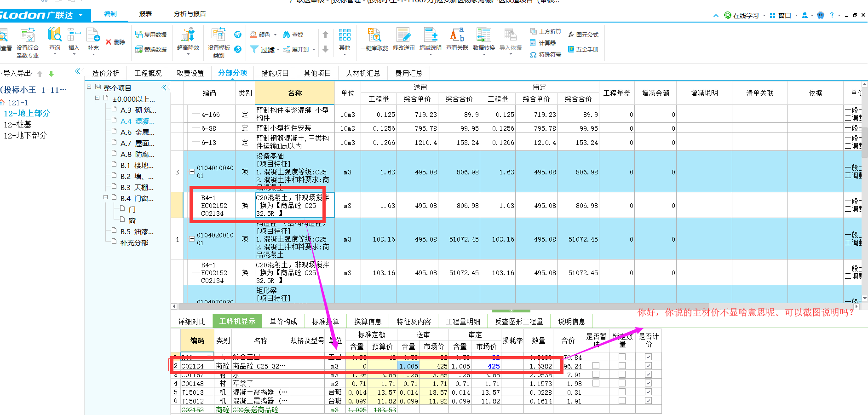Click the 查找 binoculars icon
The height and width of the screenshot is (415, 868).
(x=293, y=35)
